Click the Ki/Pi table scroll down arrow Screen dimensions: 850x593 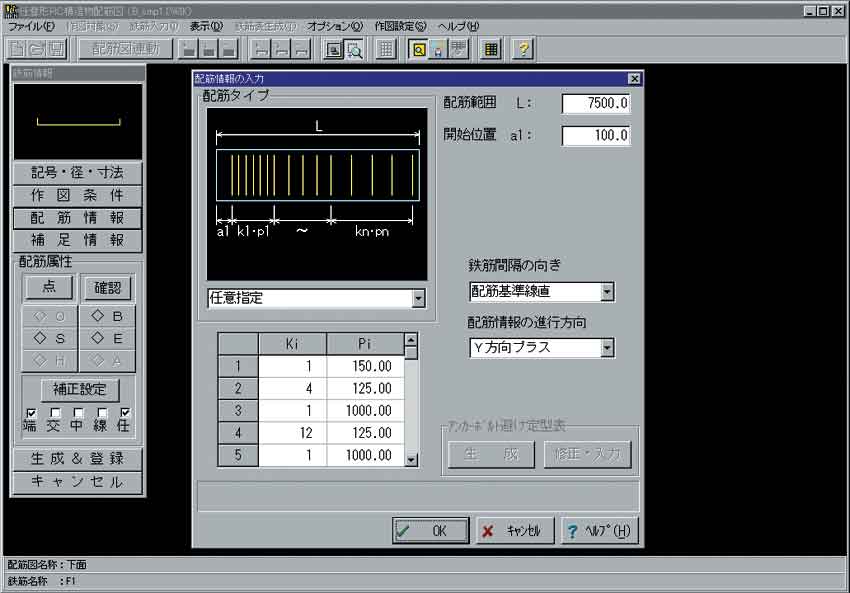[411, 460]
